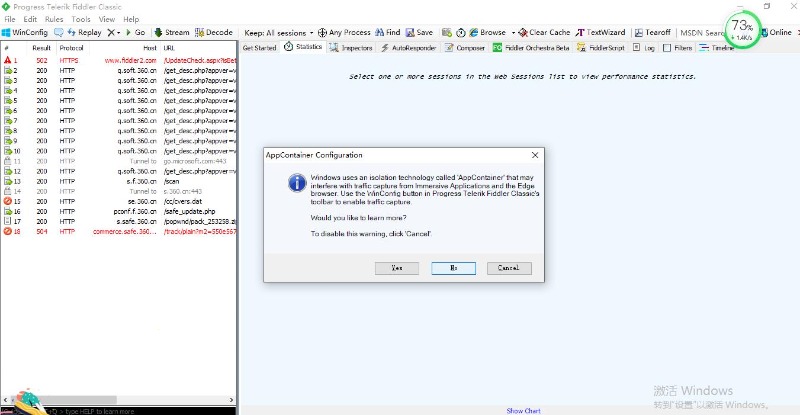This screenshot has width=800, height=415.
Task: Expand the Keep: All sessions dropdown
Action: [x=279, y=32]
